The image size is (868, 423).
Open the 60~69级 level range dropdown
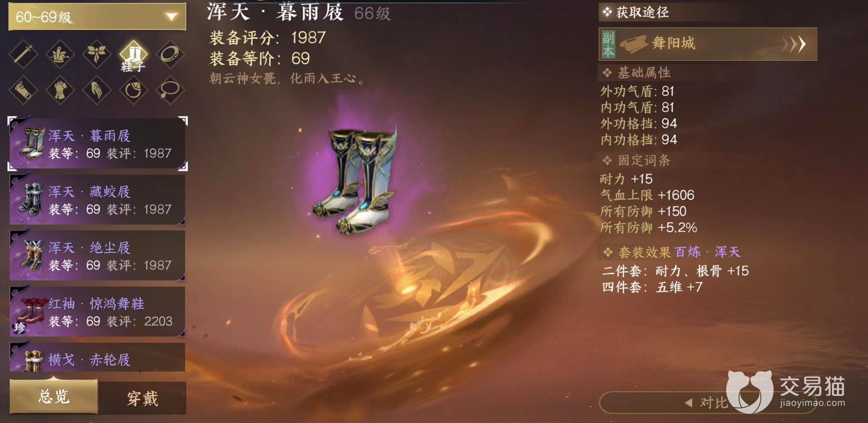tap(97, 16)
